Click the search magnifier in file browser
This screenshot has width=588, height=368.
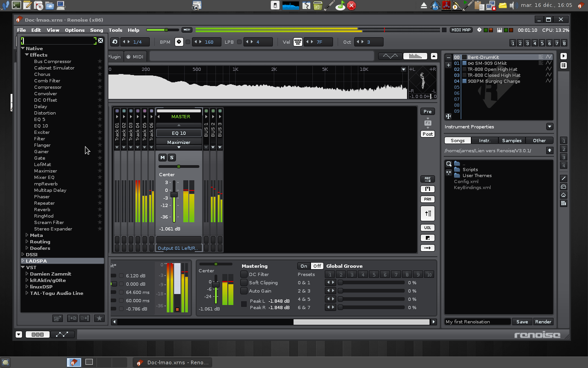449,164
